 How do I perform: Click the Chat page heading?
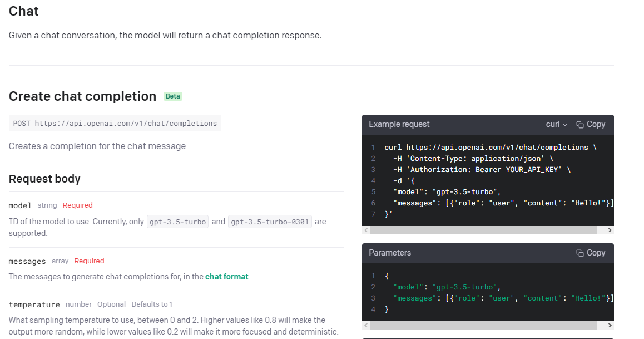pyautogui.click(x=24, y=11)
